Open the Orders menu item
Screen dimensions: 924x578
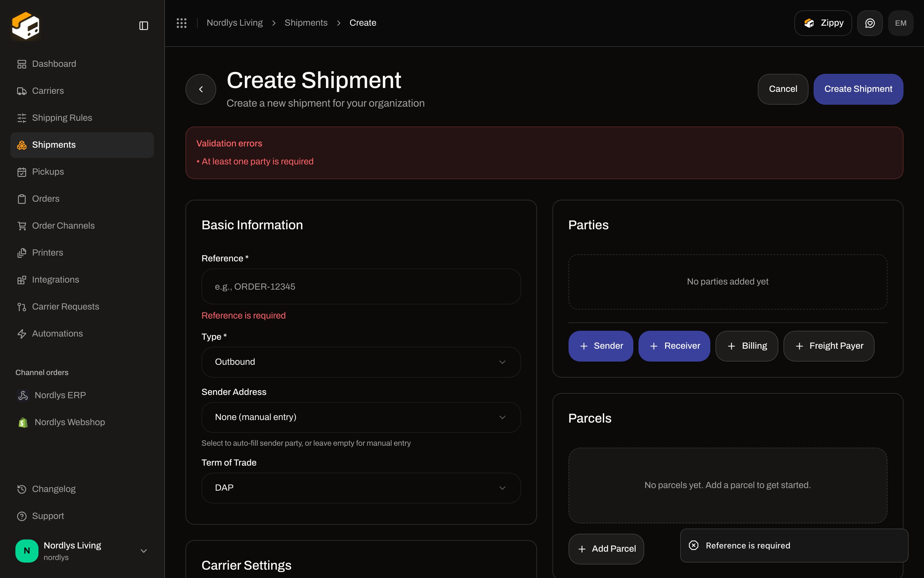(82, 199)
